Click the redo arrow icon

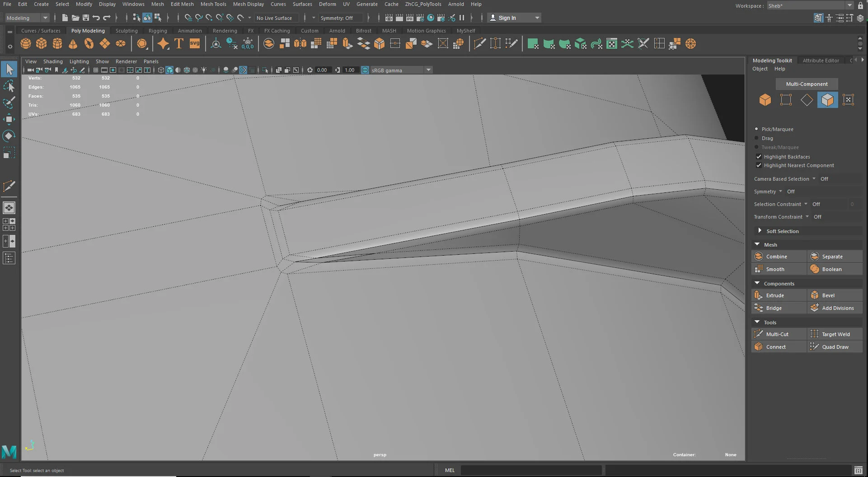coord(107,18)
